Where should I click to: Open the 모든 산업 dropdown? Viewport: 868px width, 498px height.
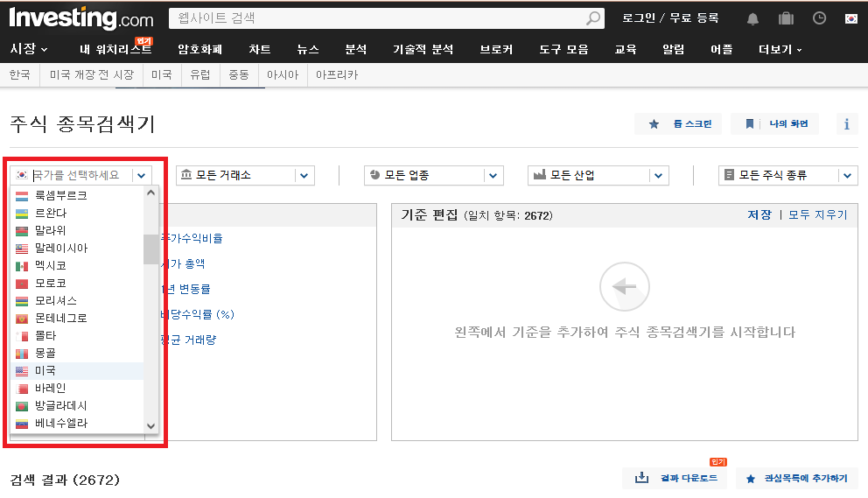click(598, 176)
